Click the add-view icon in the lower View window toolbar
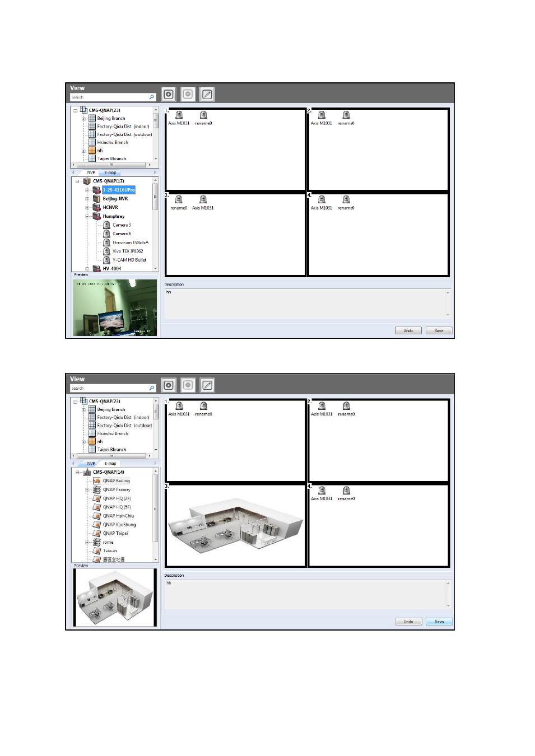535x756 pixels. pos(169,385)
